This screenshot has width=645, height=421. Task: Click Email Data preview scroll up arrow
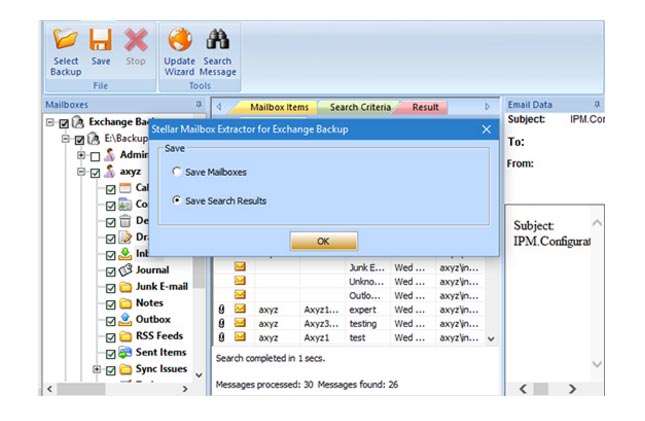click(x=597, y=223)
